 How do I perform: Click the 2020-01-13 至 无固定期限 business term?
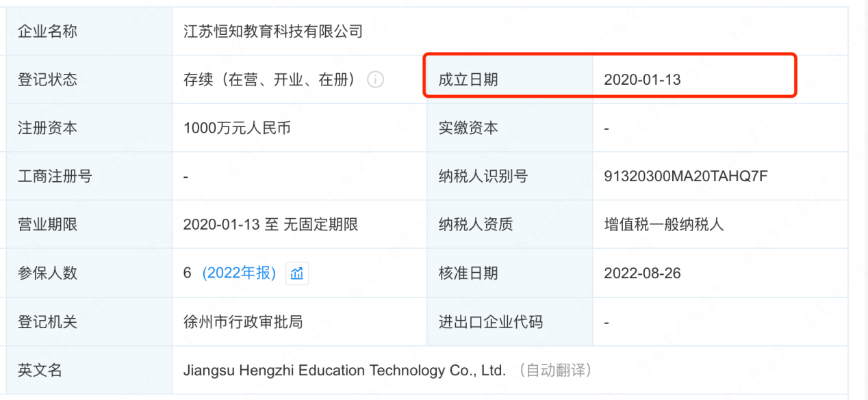pyautogui.click(x=270, y=225)
